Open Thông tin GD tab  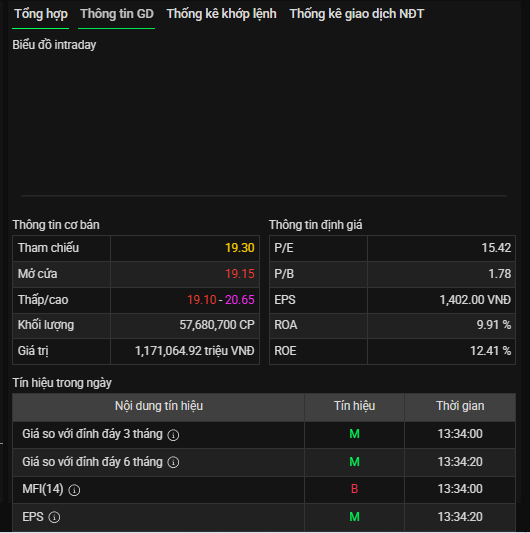tap(117, 14)
